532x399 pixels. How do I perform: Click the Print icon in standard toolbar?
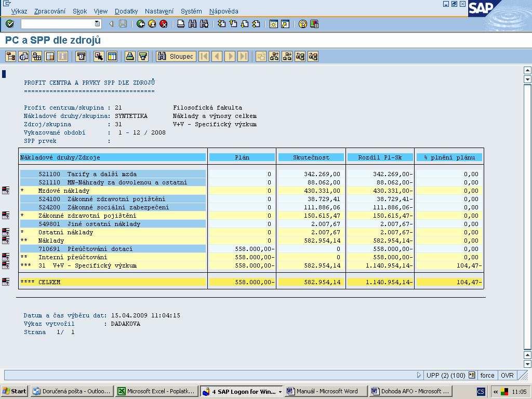tap(181, 24)
